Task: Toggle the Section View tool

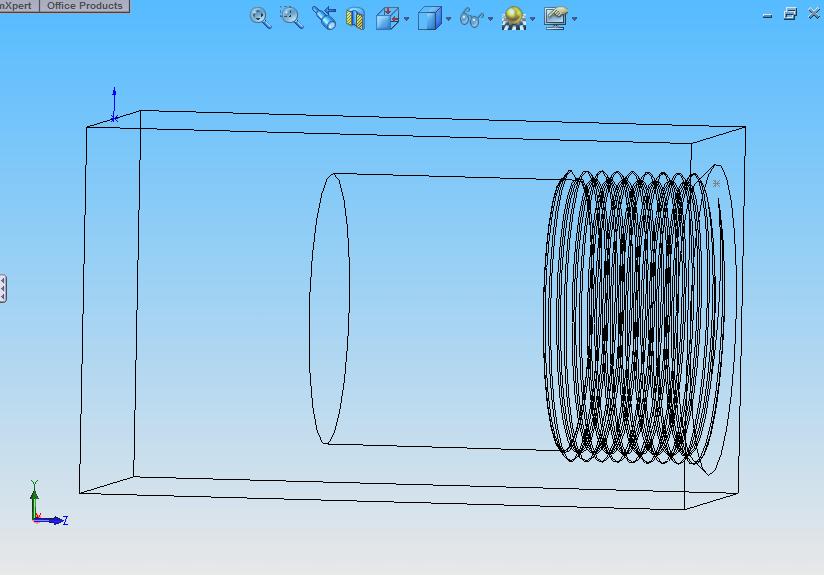Action: click(x=356, y=18)
